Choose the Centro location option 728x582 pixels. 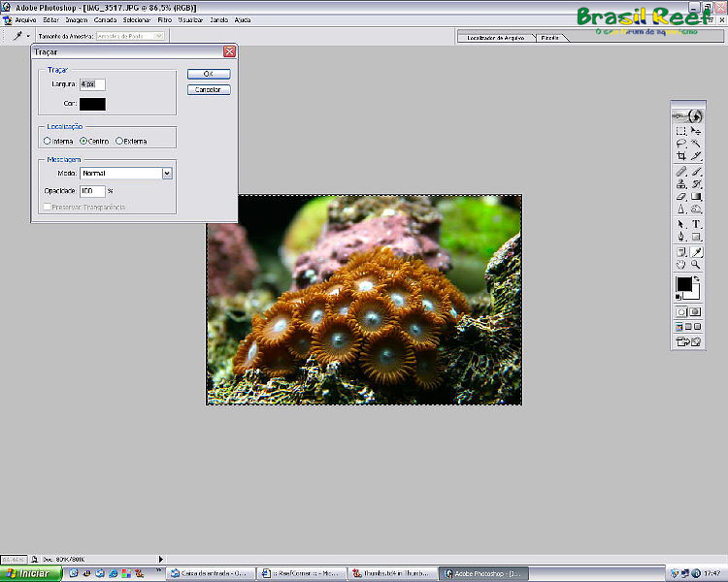[x=83, y=141]
